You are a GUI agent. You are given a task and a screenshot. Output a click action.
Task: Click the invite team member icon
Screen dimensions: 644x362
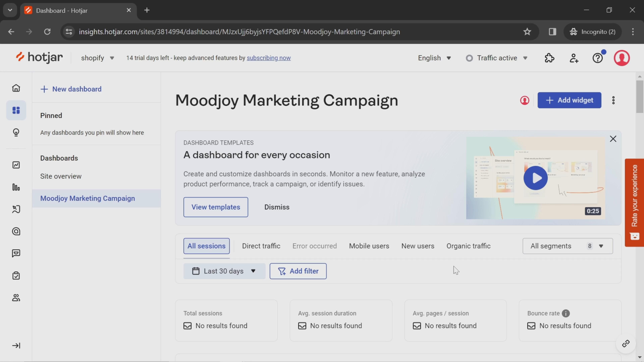pyautogui.click(x=574, y=58)
